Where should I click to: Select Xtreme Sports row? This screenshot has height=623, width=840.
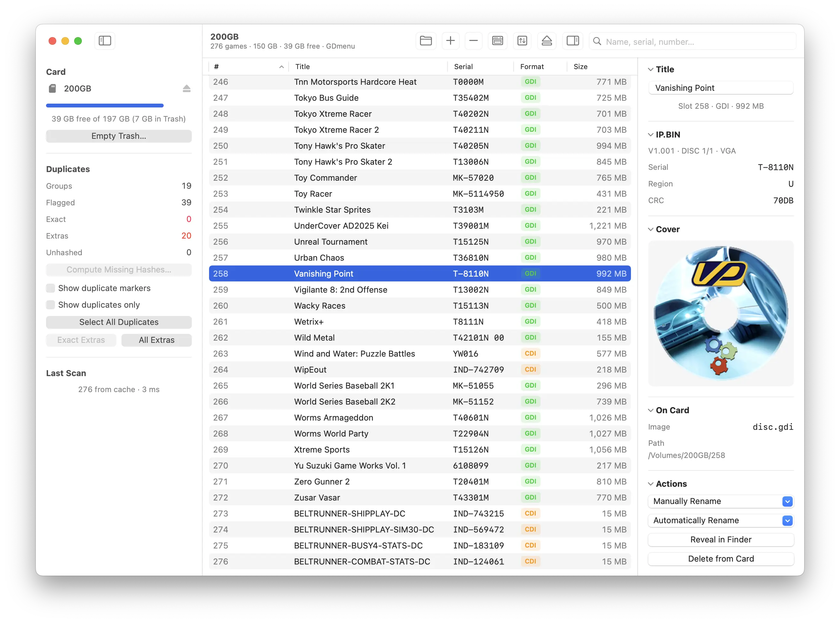[419, 450]
